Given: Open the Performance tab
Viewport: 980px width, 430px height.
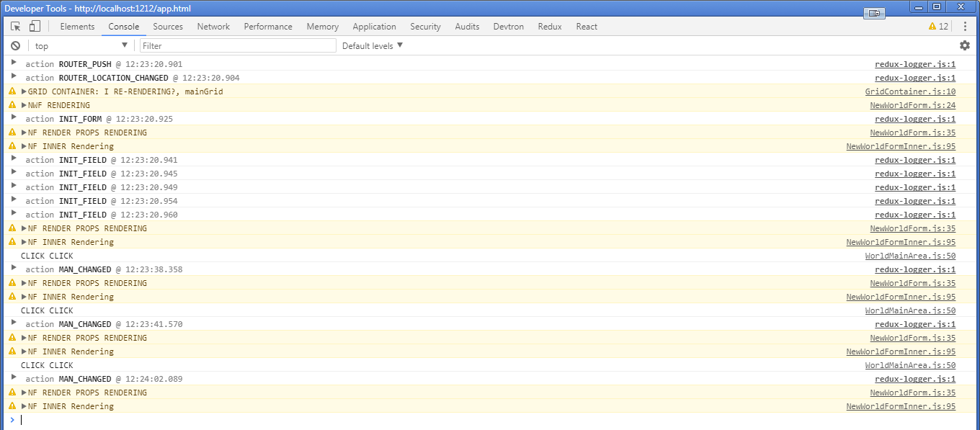Looking at the screenshot, I should click(268, 27).
